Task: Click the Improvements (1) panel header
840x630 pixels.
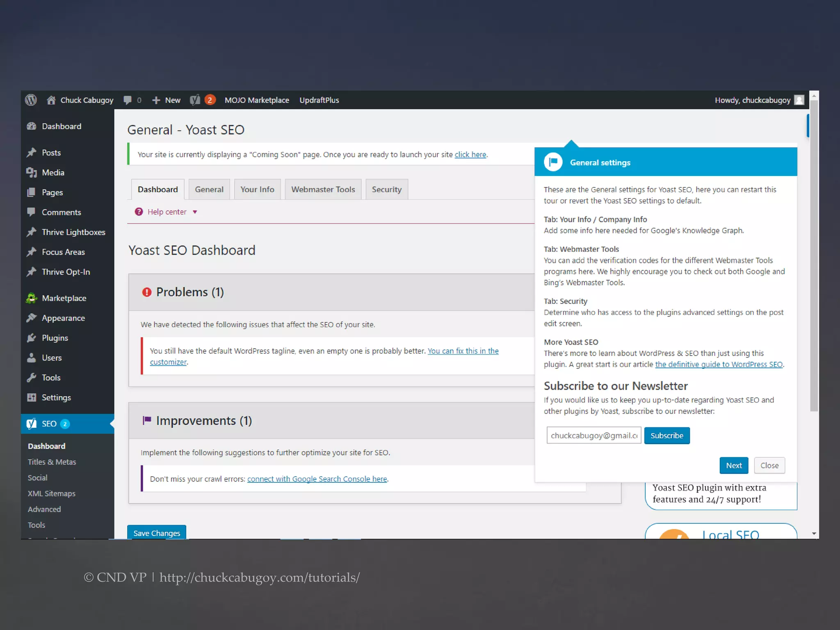Action: (331, 420)
